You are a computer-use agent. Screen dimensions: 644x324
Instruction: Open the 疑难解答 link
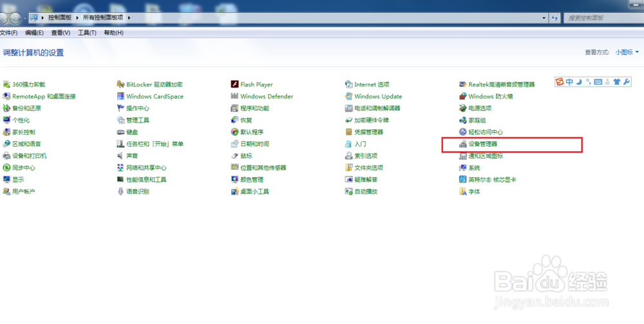pos(366,180)
